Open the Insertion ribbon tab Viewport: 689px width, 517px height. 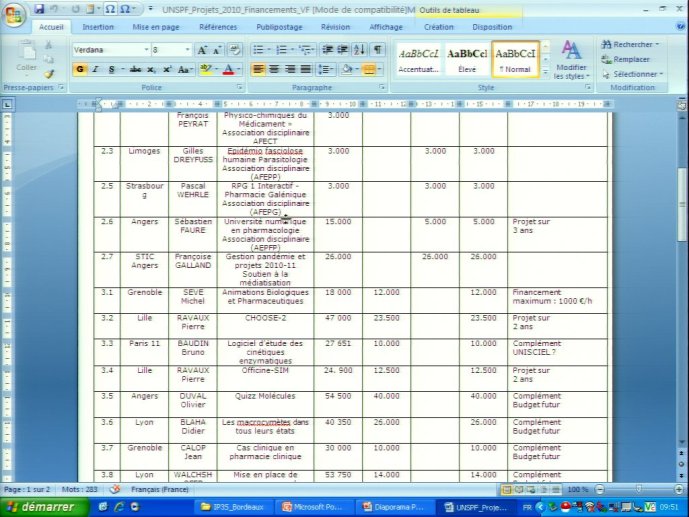pyautogui.click(x=98, y=27)
